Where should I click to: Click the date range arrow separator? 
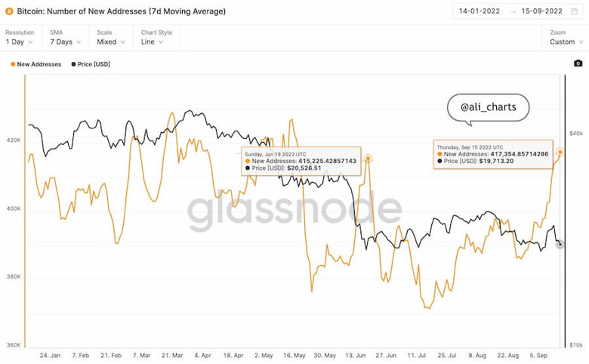[x=513, y=11]
